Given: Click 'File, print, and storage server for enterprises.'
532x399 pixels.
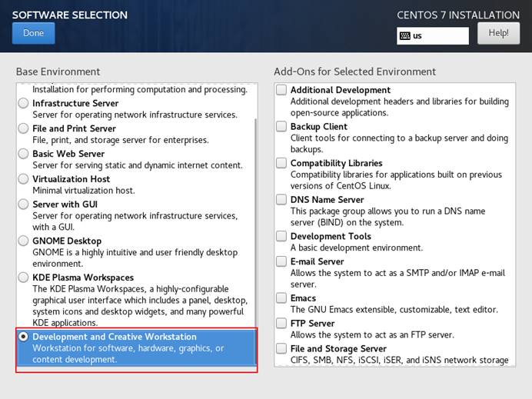Looking at the screenshot, I should pyautogui.click(x=121, y=140).
